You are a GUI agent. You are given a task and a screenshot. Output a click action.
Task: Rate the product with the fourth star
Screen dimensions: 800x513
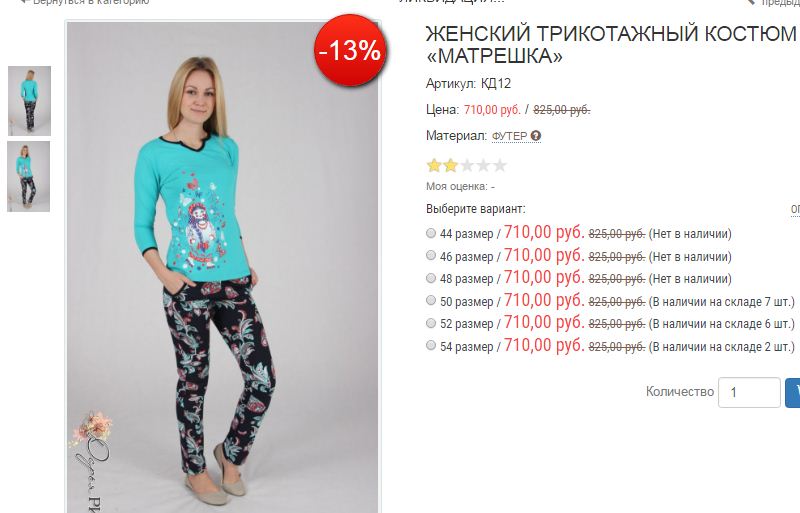pos(483,165)
